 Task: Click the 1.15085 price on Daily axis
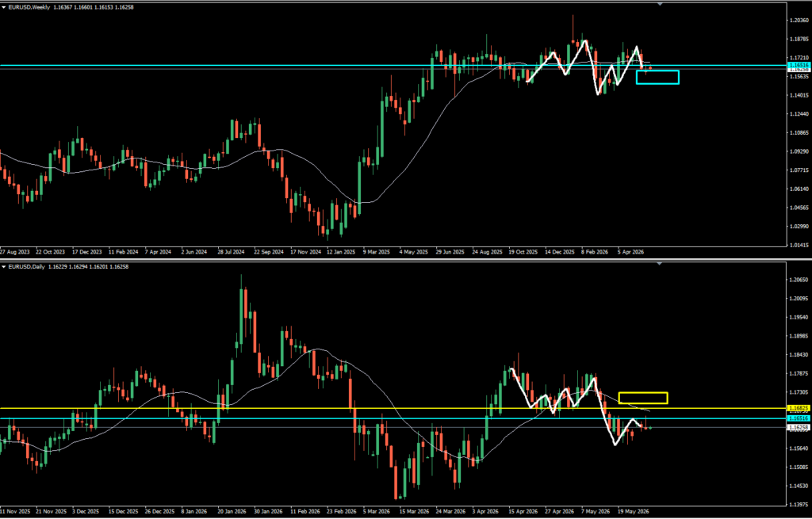pos(799,467)
